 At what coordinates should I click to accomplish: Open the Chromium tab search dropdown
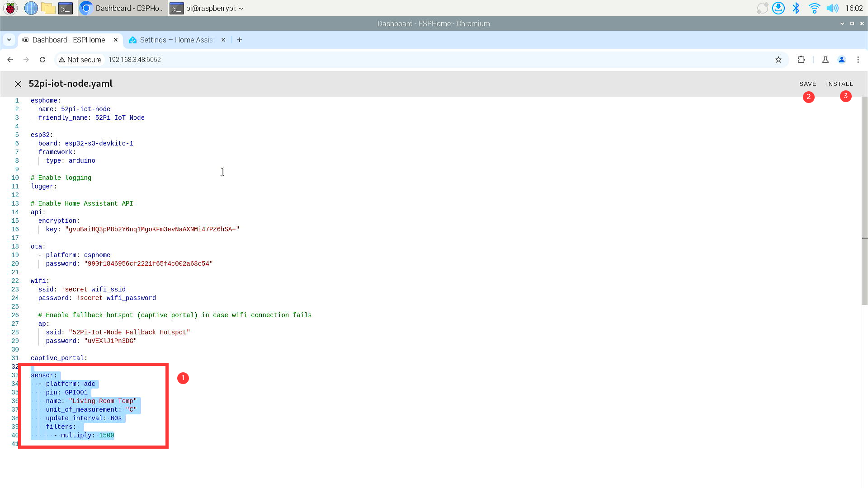point(9,40)
